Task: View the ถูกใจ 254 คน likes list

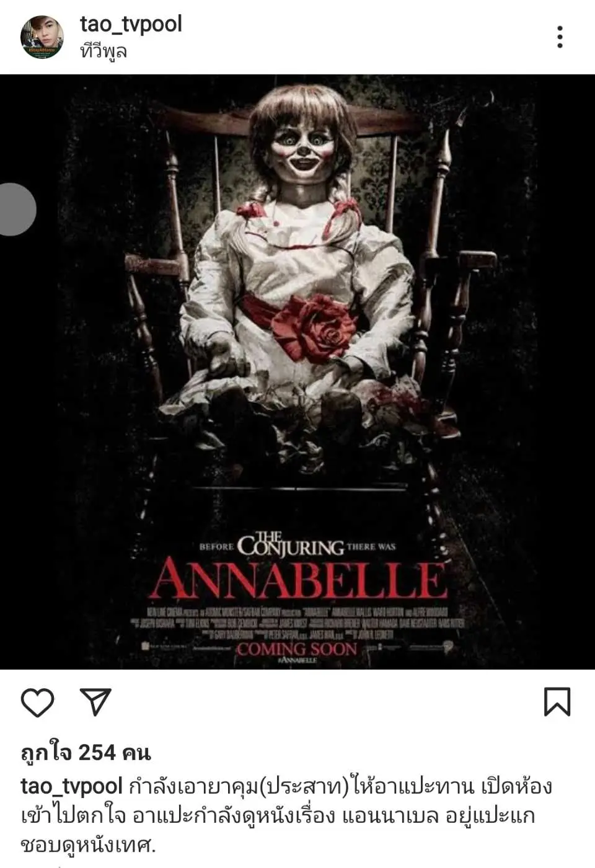Action: 86,753
